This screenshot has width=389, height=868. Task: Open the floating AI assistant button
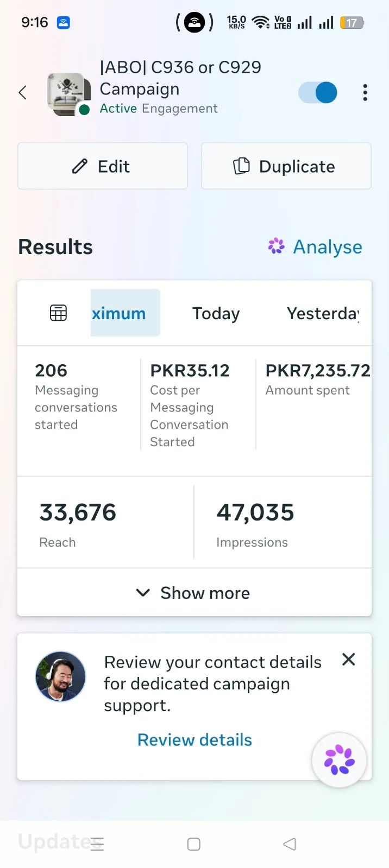click(339, 760)
